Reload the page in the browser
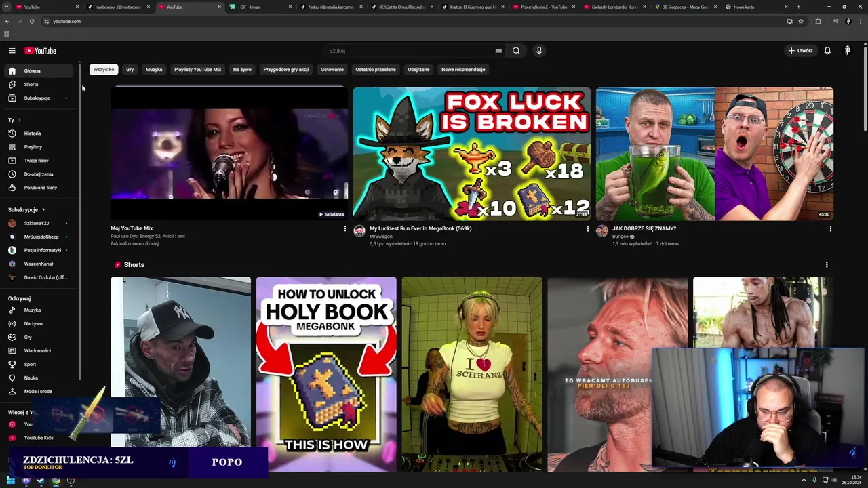The height and width of the screenshot is (488, 868). pos(32,22)
